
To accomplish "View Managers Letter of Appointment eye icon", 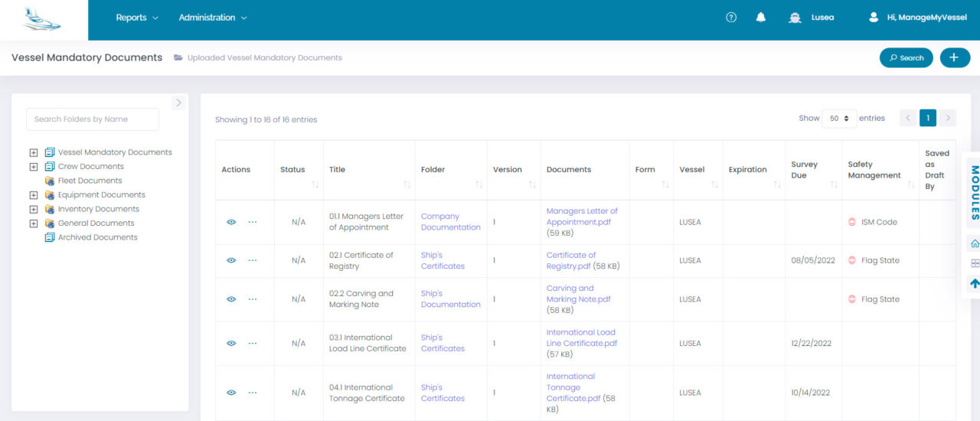I will click(231, 222).
